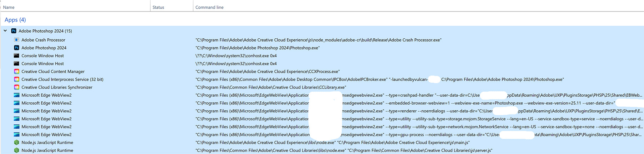Click the embedded-browser-webview WebView2 row icon
Image resolution: width=644 pixels, height=154 pixels.
16,103
